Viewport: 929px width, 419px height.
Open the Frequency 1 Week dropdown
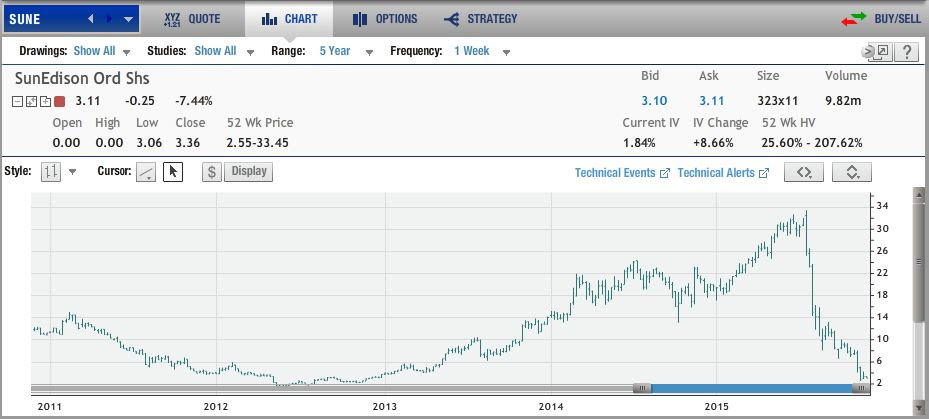click(506, 52)
